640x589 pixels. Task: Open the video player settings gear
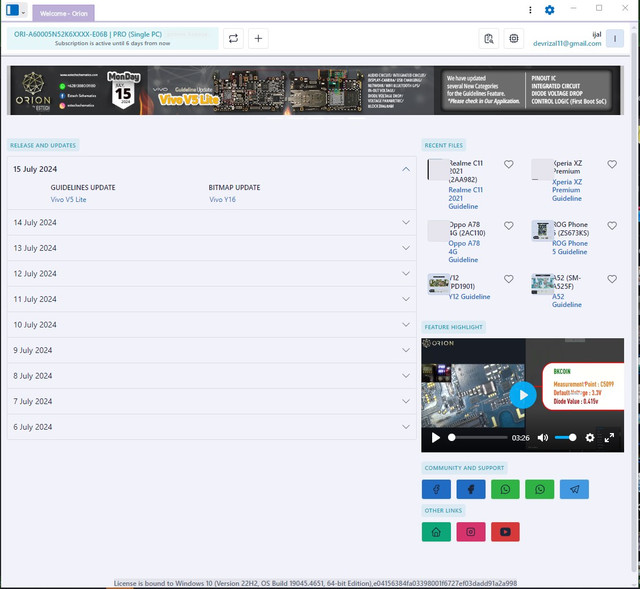coord(590,438)
